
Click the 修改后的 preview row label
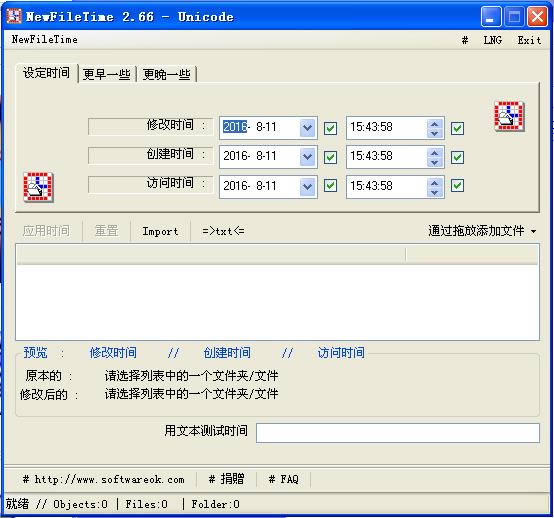click(48, 394)
